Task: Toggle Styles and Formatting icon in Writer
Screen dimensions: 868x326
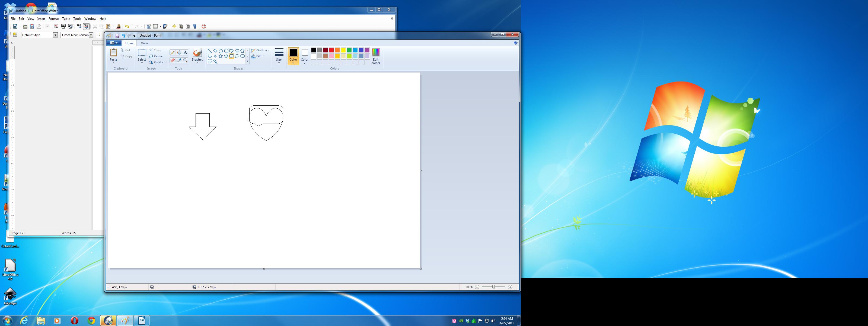Action: (15, 35)
